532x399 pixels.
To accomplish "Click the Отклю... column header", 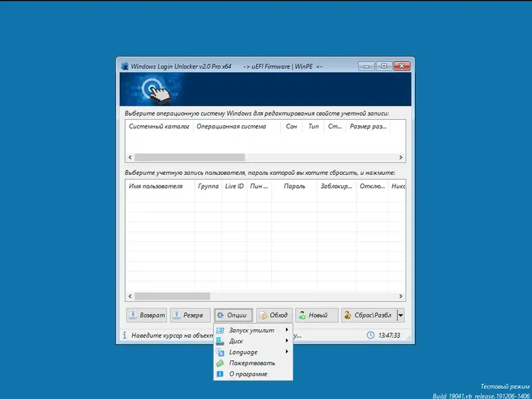I will click(372, 186).
